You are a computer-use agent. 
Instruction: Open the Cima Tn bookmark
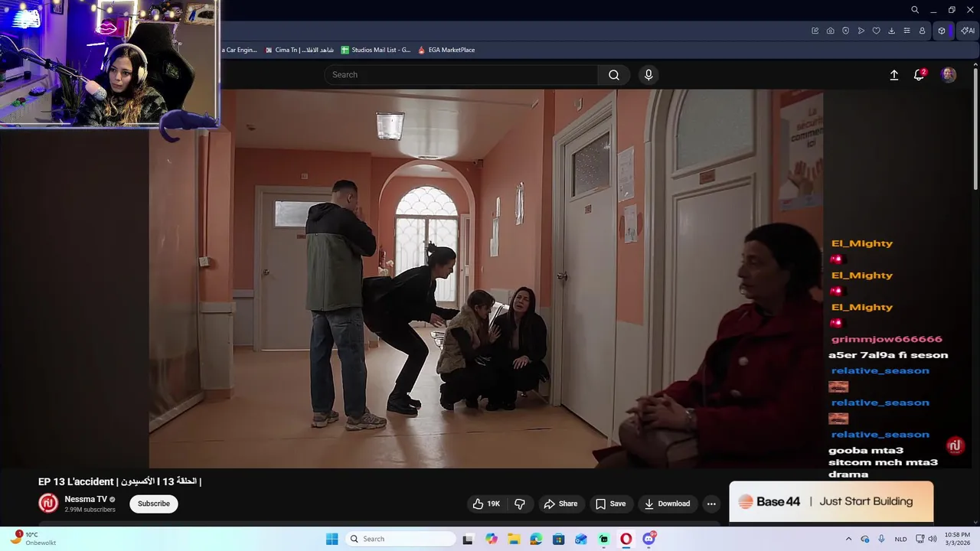(299, 50)
